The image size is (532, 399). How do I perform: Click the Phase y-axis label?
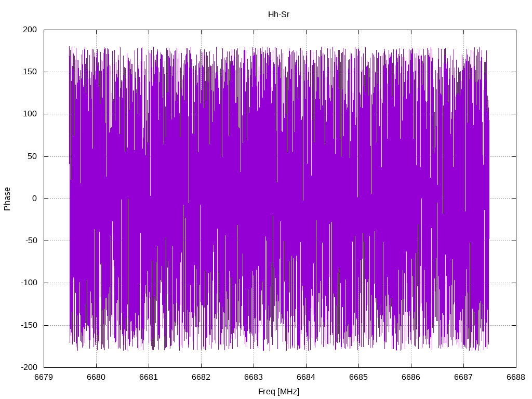click(7, 199)
